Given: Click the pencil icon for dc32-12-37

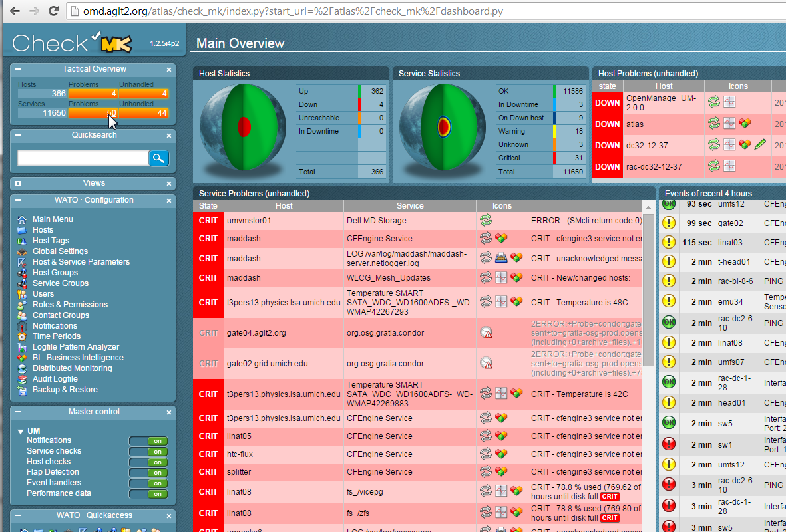Looking at the screenshot, I should [x=760, y=145].
